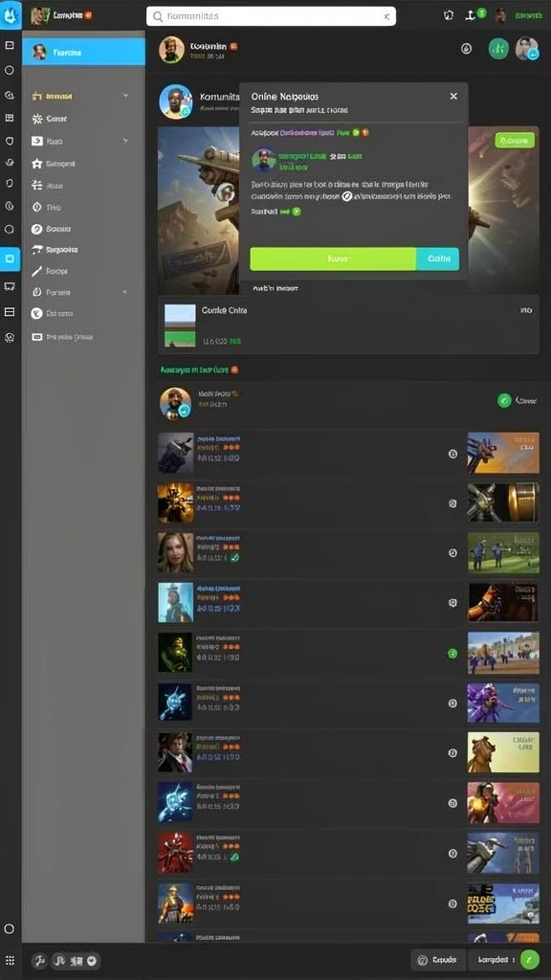This screenshot has width=551, height=980.
Task: Click the green circle button in the bottom-right corner
Action: (x=530, y=959)
